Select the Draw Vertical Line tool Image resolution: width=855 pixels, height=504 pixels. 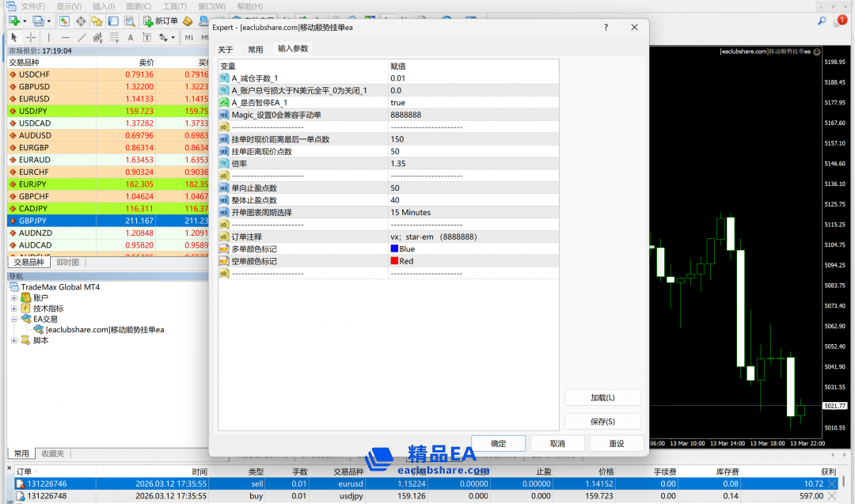click(x=49, y=37)
